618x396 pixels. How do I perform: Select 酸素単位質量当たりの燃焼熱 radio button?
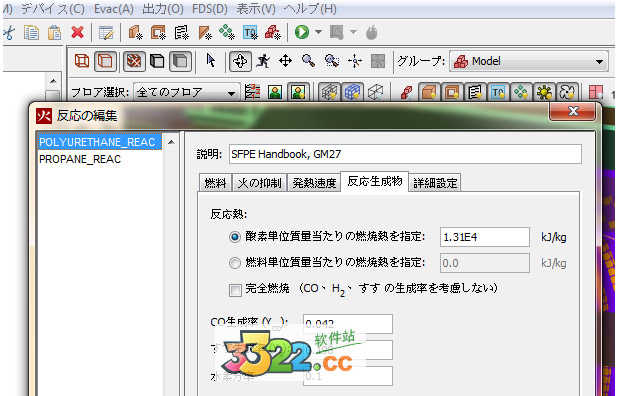[x=235, y=237]
